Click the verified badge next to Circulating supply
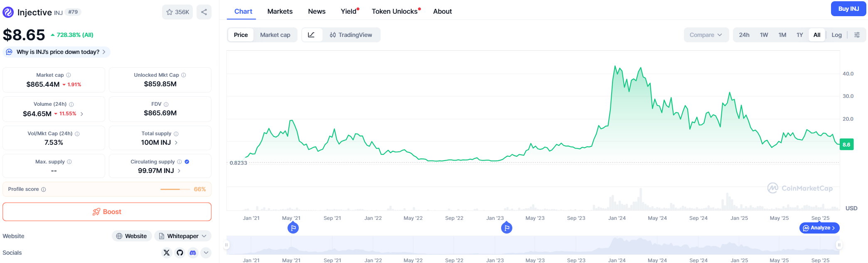Viewport: 868px width, 263px height. click(187, 162)
